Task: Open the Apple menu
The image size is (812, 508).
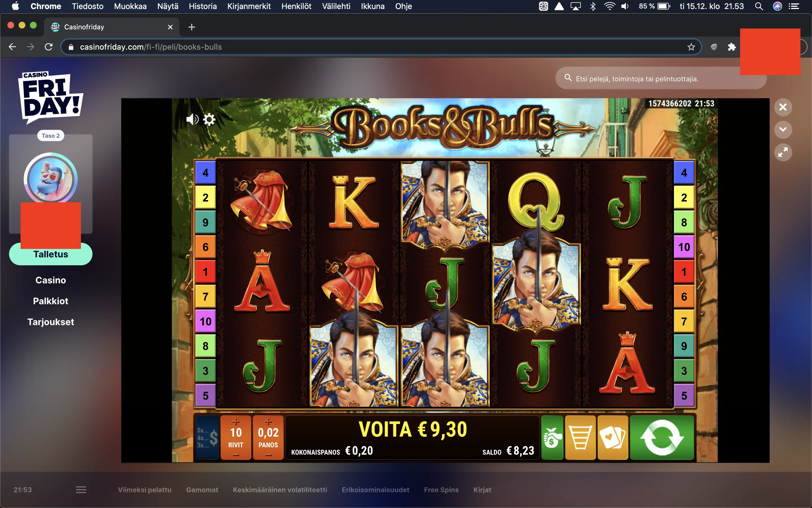Action: click(x=16, y=6)
